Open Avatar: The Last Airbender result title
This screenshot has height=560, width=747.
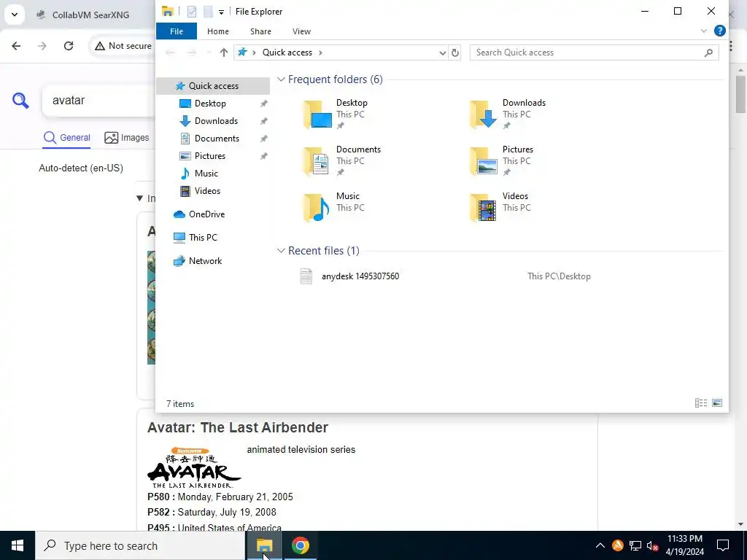(x=237, y=427)
